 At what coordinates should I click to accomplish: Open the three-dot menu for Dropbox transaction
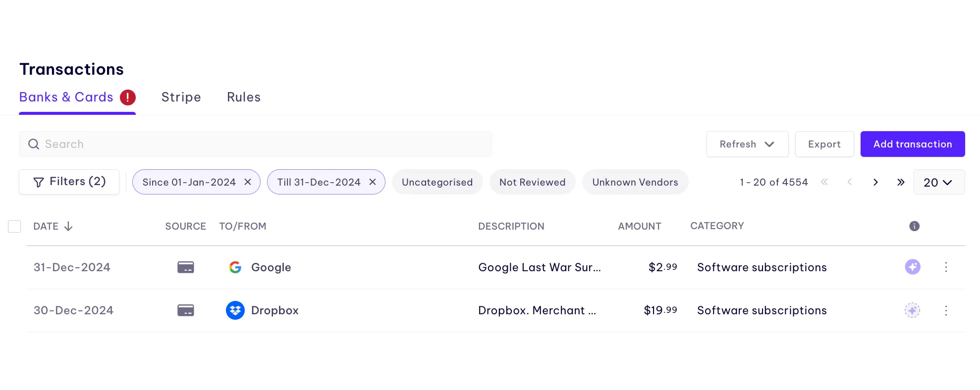pos(946,310)
